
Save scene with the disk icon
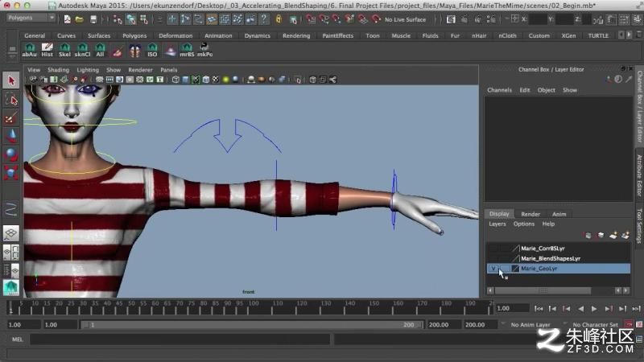[x=93, y=19]
